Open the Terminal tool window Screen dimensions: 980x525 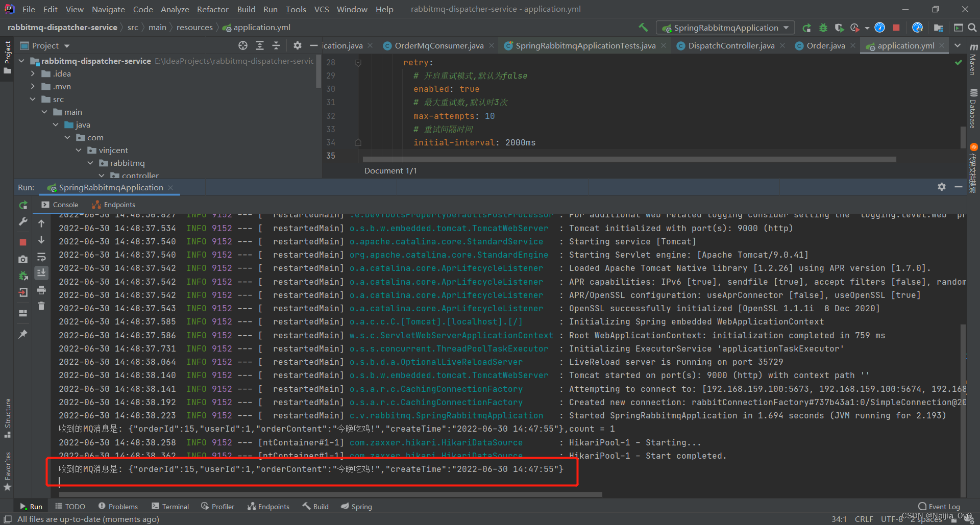(x=170, y=506)
